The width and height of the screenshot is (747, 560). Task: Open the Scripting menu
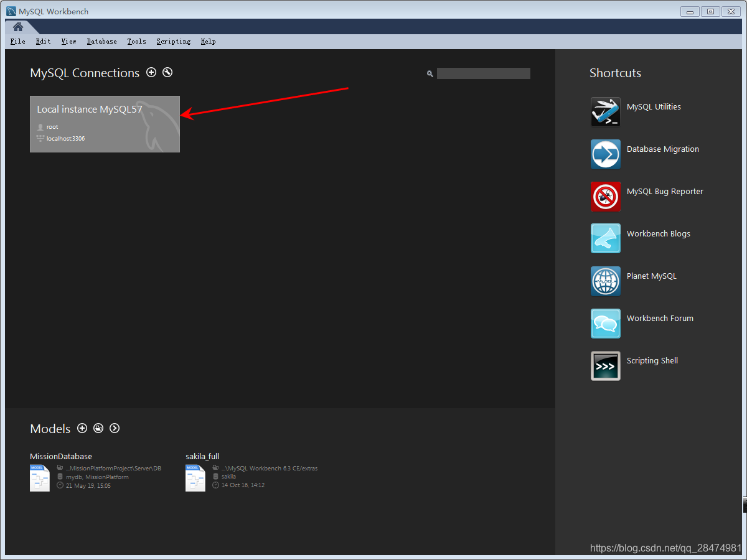[x=173, y=41]
